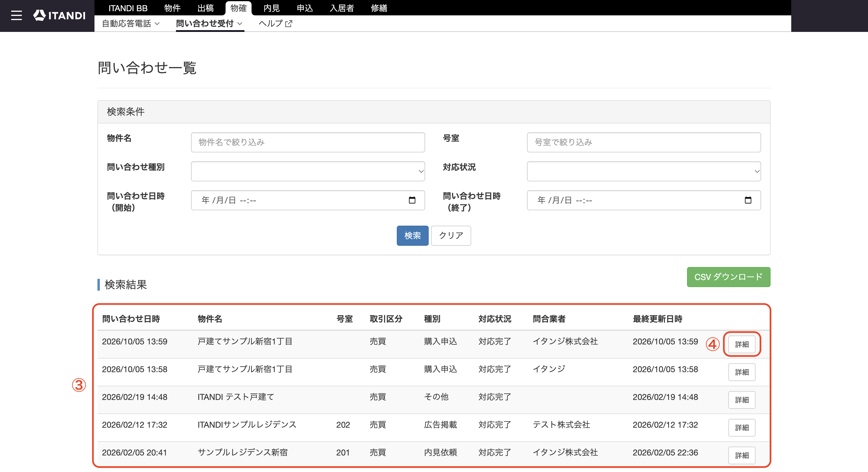The image size is (868, 472).
Task: Open 詳細 for 2026/10/05 13:58 inquiry
Action: point(742,372)
